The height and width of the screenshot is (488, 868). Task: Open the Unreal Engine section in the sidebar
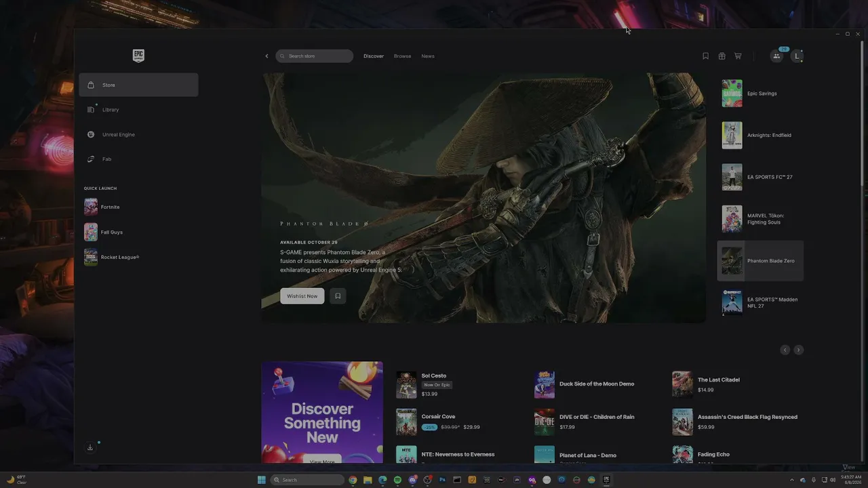(138, 134)
